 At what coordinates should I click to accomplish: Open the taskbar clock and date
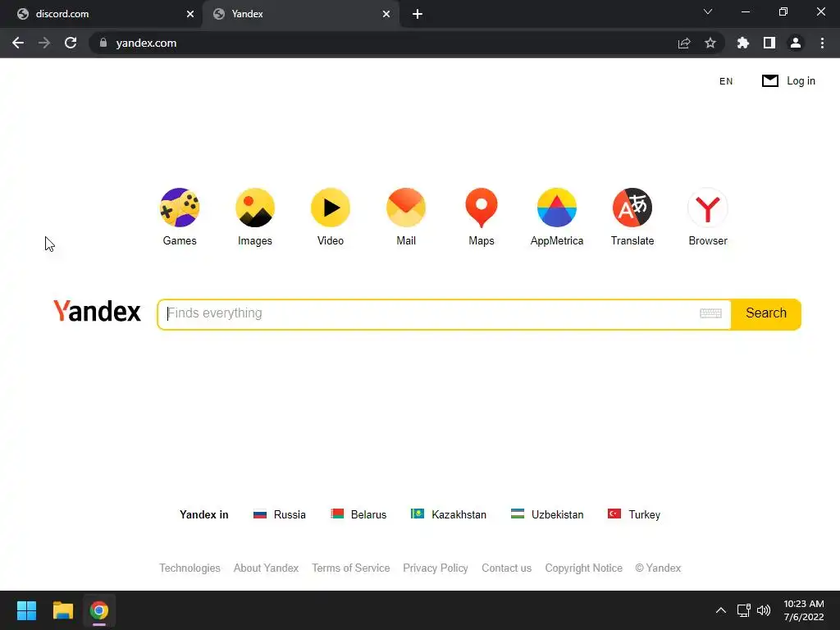click(x=804, y=610)
